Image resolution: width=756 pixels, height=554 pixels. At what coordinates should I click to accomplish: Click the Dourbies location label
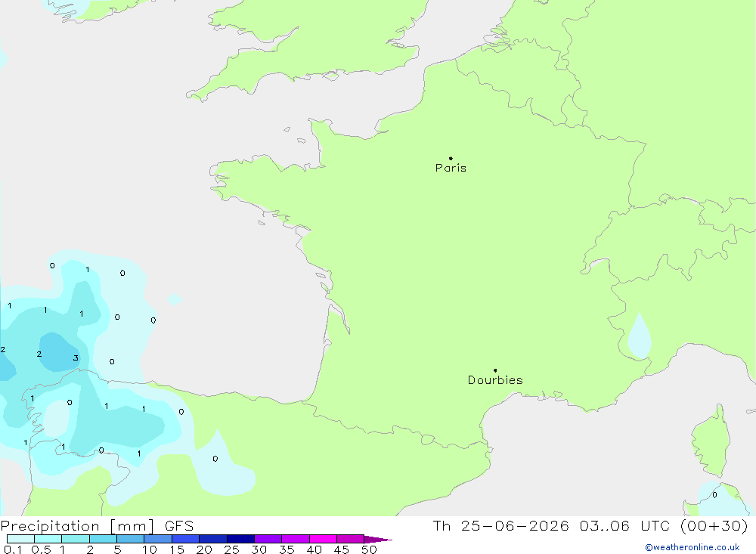(x=495, y=380)
